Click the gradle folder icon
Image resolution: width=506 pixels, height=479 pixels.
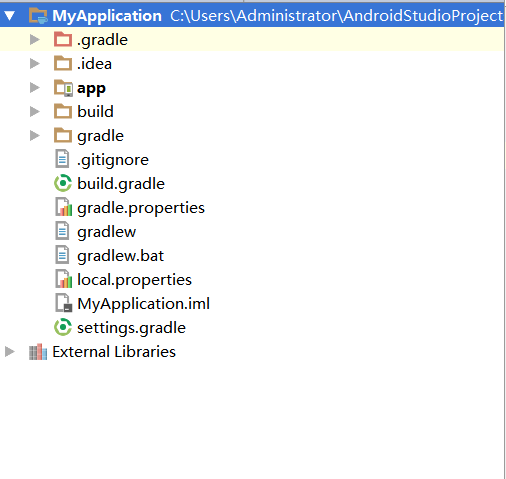point(63,135)
